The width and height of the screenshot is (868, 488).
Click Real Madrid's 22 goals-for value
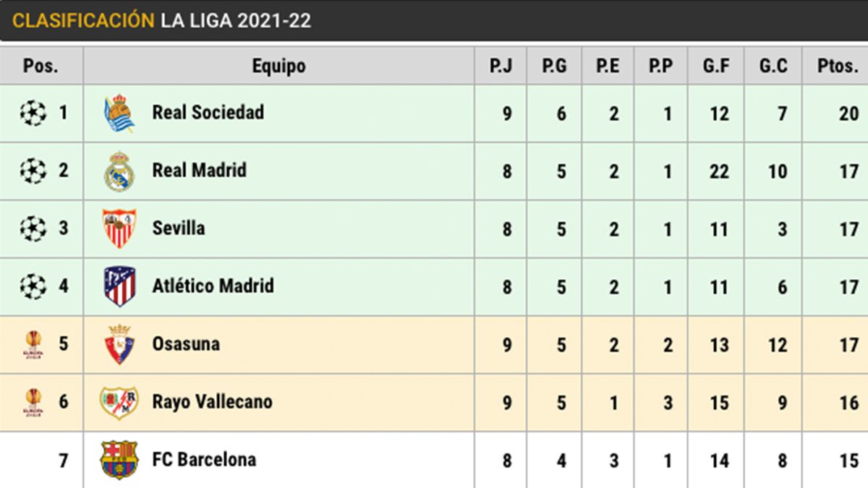pos(719,171)
